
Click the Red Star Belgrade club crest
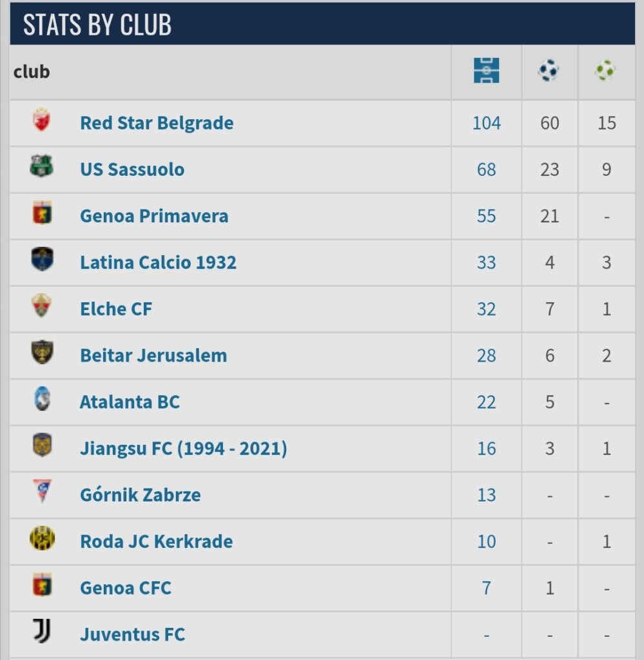41,120
